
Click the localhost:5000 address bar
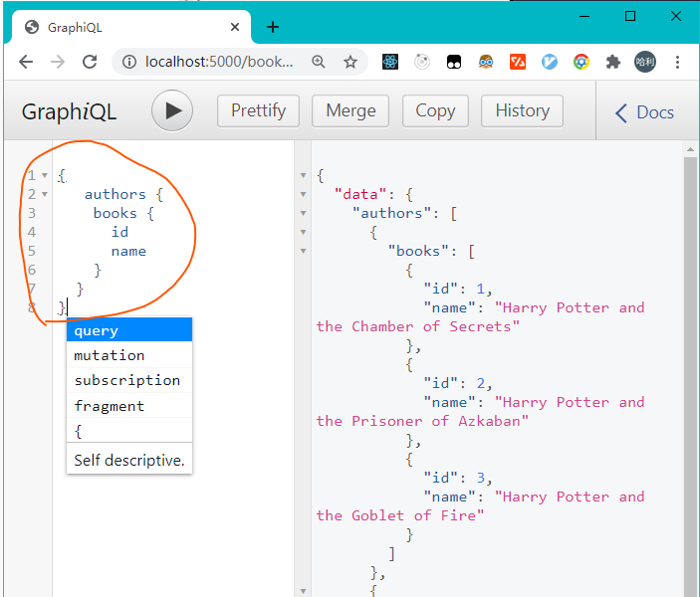(x=219, y=62)
